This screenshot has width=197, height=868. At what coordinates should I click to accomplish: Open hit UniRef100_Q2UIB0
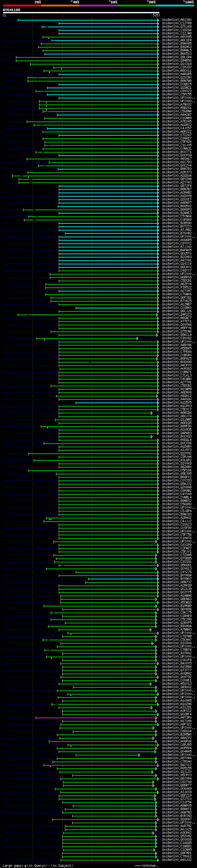(x=177, y=78)
